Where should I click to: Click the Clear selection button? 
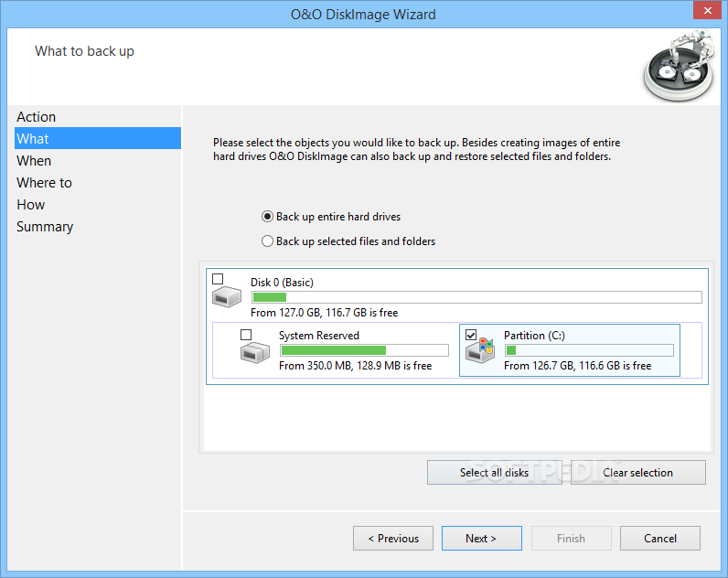[638, 473]
